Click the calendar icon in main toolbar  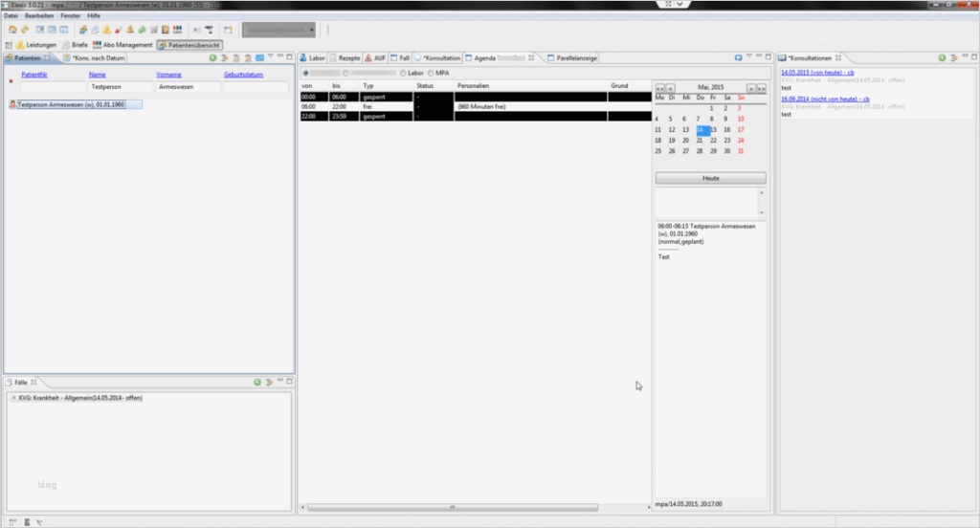[x=228, y=30]
